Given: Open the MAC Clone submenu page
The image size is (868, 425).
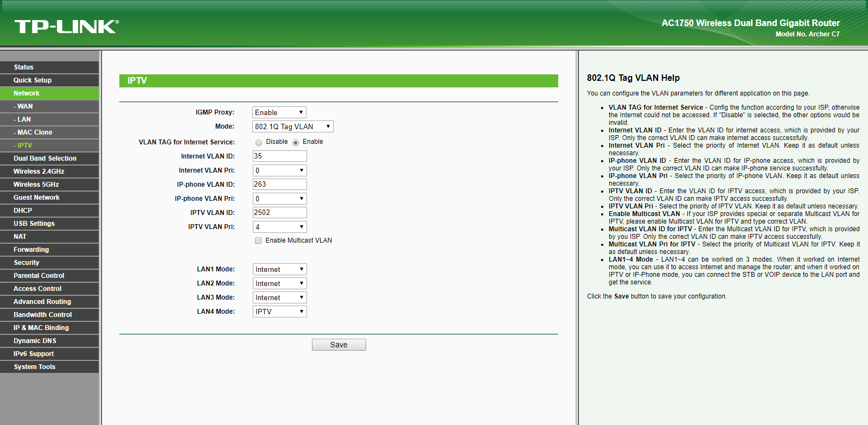Looking at the screenshot, I should coord(49,132).
